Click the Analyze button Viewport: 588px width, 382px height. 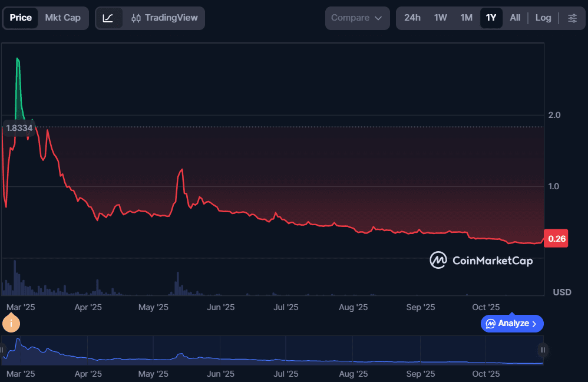(512, 323)
